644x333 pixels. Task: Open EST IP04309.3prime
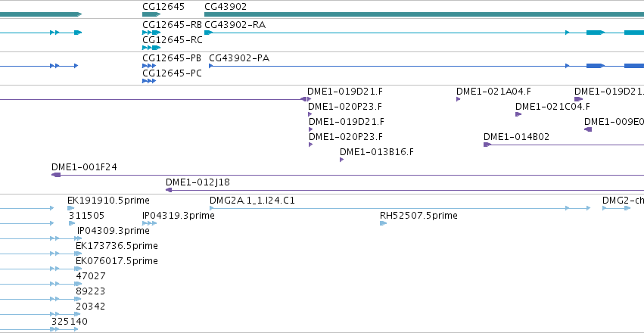(114, 231)
